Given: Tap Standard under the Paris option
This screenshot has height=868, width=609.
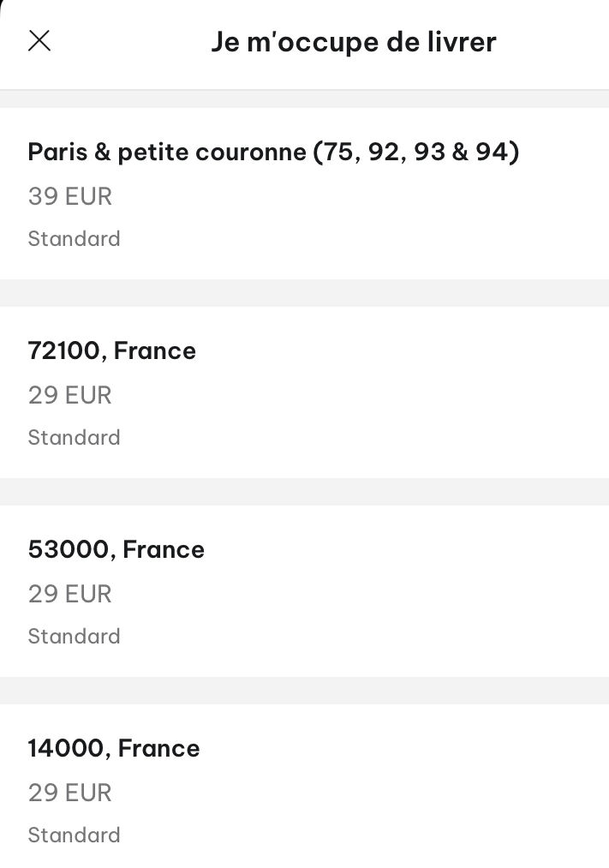Looking at the screenshot, I should pos(75,238).
